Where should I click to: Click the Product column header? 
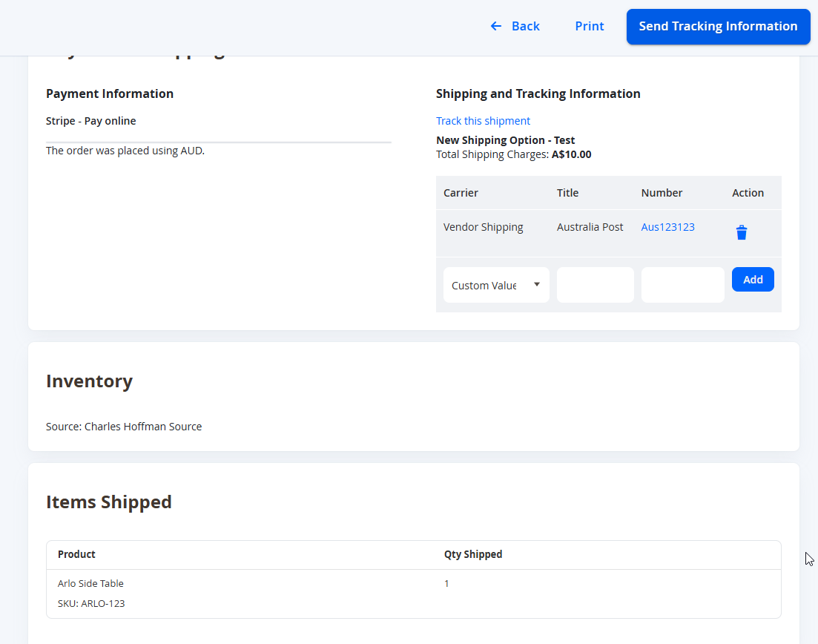coord(76,554)
